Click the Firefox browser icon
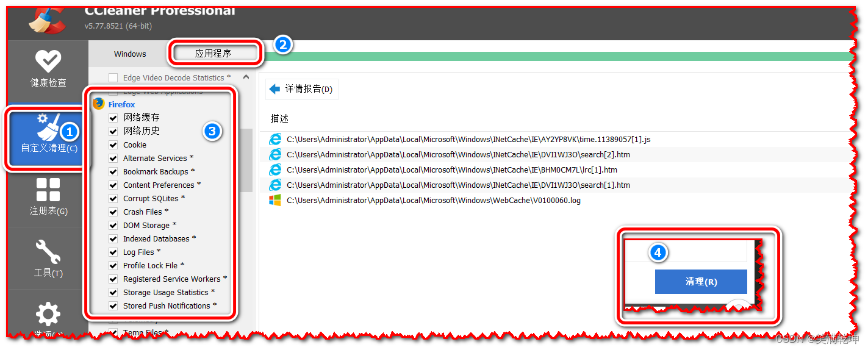 tap(98, 104)
